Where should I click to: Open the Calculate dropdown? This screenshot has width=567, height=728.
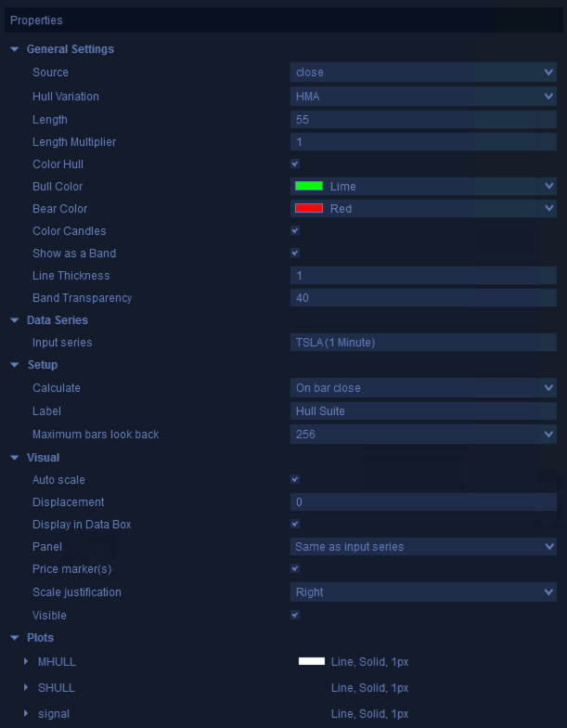coord(423,388)
